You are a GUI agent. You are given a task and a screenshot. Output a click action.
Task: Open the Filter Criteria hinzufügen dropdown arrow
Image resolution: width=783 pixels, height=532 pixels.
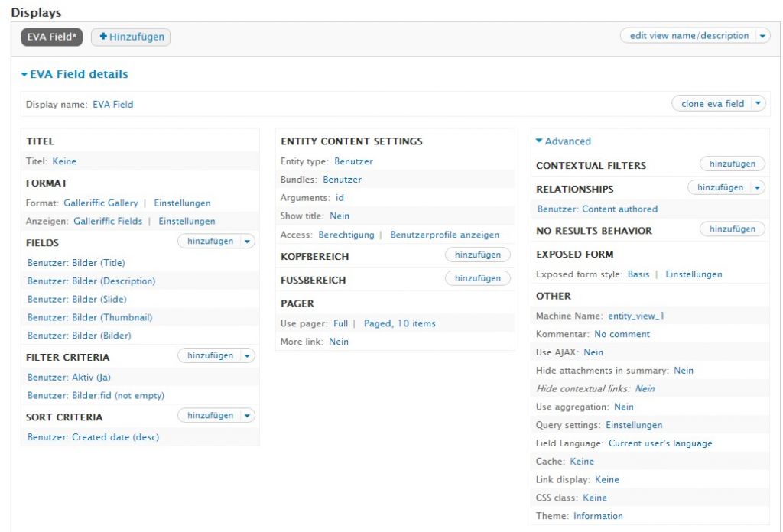[246, 355]
